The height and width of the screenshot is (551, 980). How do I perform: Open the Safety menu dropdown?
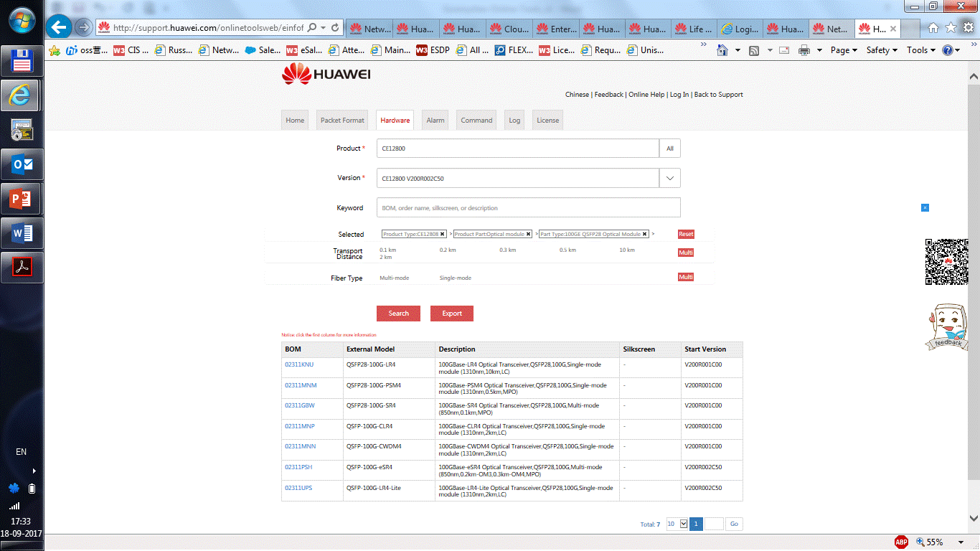point(882,50)
